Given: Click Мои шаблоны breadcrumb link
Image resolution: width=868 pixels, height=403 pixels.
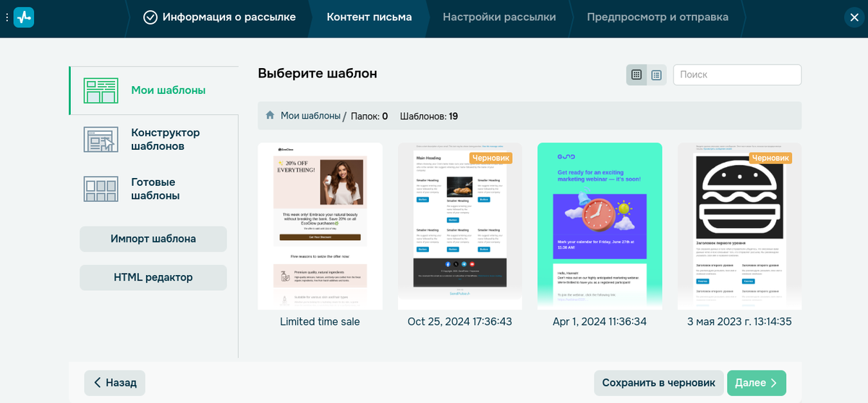Looking at the screenshot, I should click(x=310, y=116).
